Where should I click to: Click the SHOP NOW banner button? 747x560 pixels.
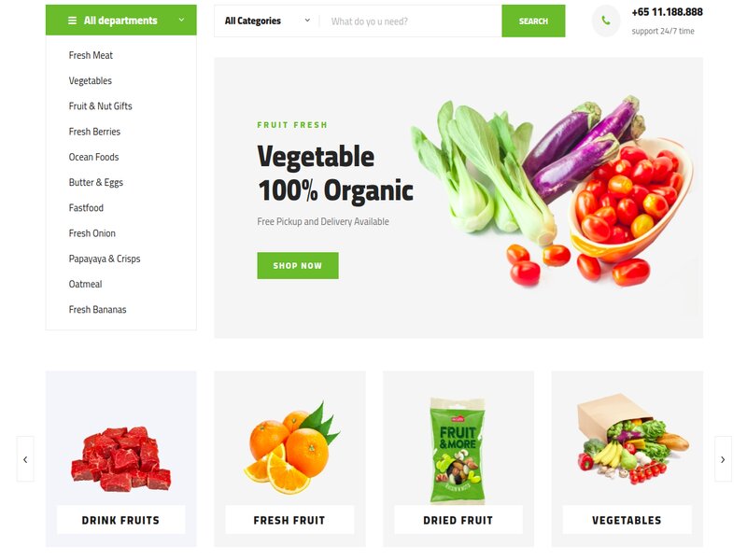tap(298, 265)
